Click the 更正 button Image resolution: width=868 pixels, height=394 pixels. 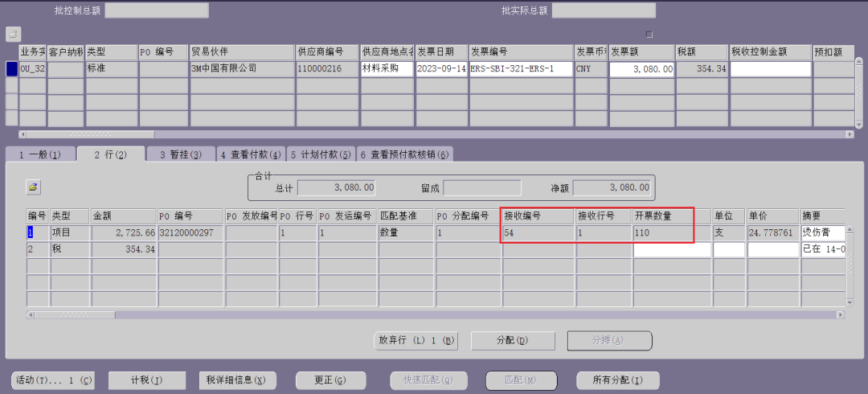click(x=331, y=380)
